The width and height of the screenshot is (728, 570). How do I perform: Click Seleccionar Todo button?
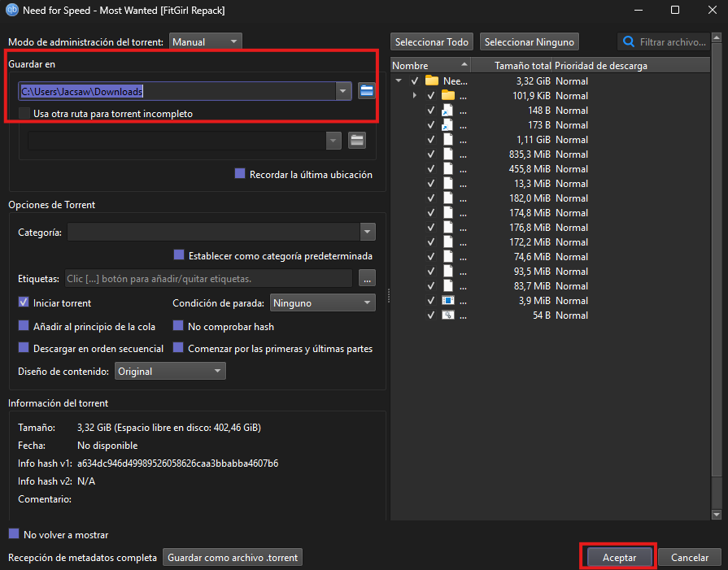click(432, 41)
